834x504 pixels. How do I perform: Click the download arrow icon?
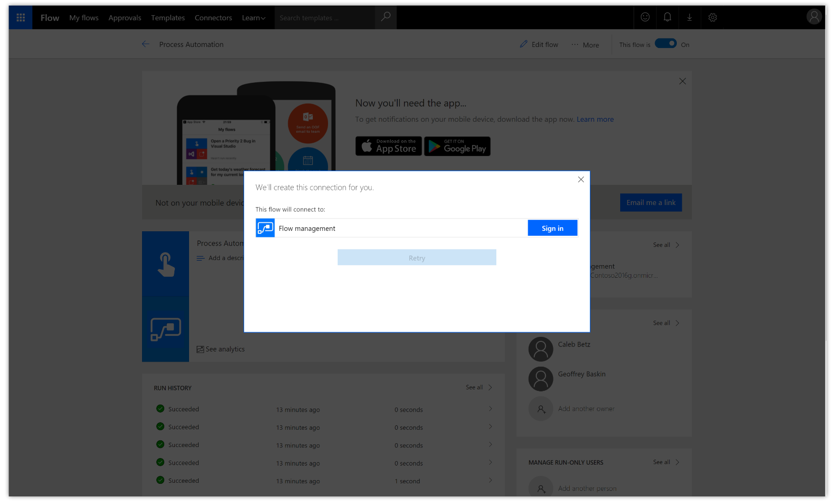click(689, 17)
